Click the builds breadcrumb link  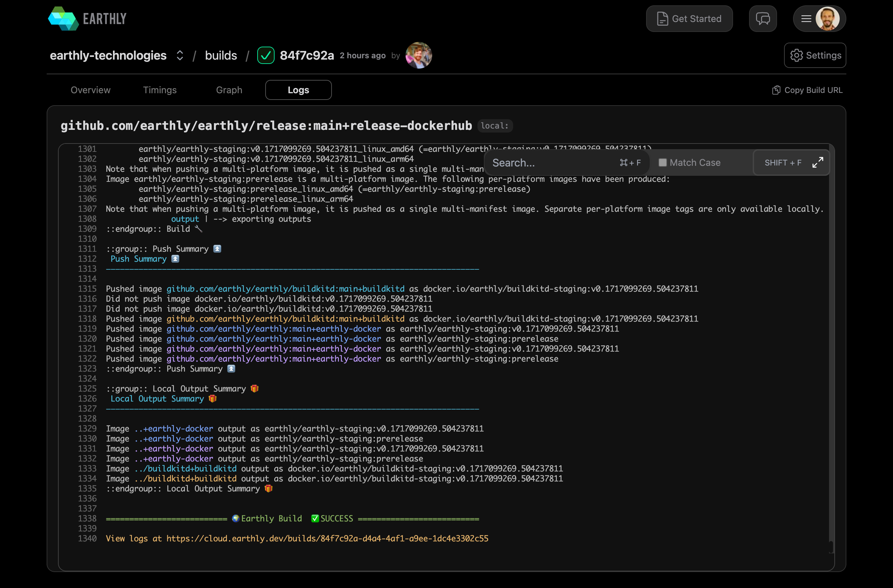[x=221, y=56]
